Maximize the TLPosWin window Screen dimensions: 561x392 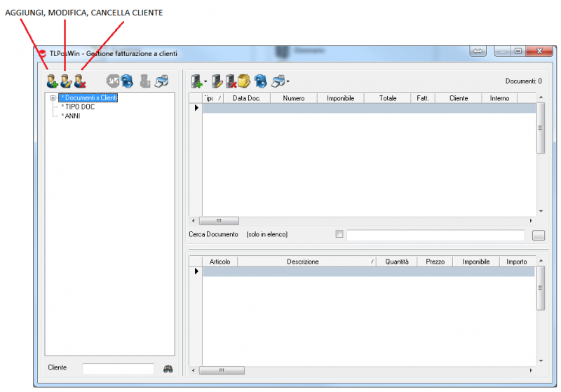(x=518, y=51)
